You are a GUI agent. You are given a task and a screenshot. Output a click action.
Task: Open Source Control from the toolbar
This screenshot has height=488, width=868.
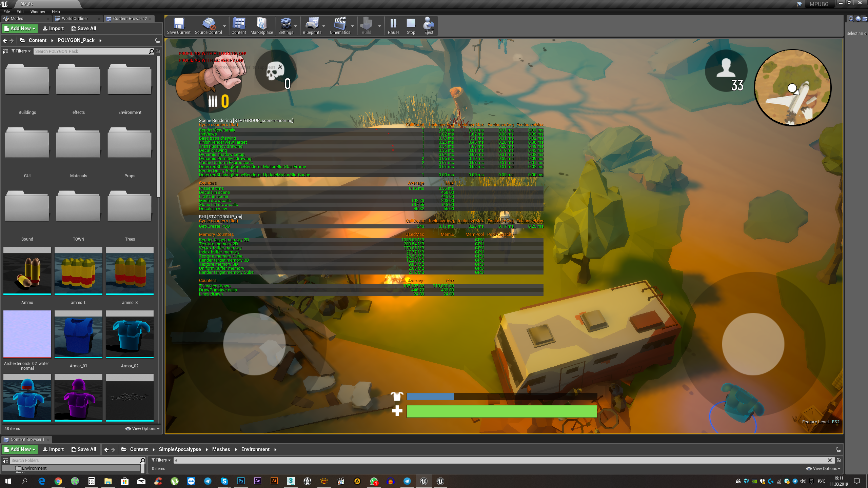tap(208, 26)
